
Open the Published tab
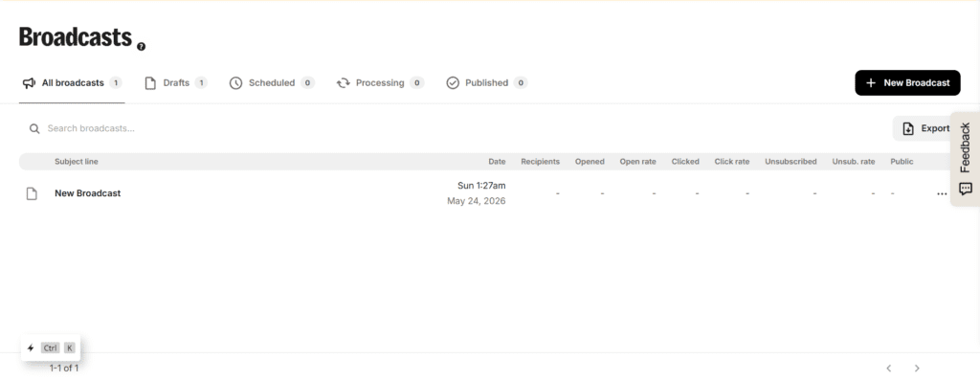click(x=486, y=82)
